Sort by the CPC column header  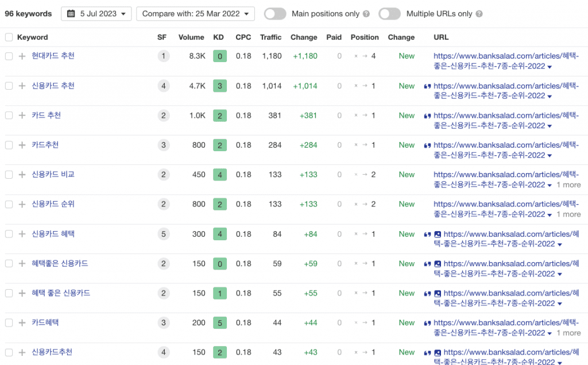(243, 37)
